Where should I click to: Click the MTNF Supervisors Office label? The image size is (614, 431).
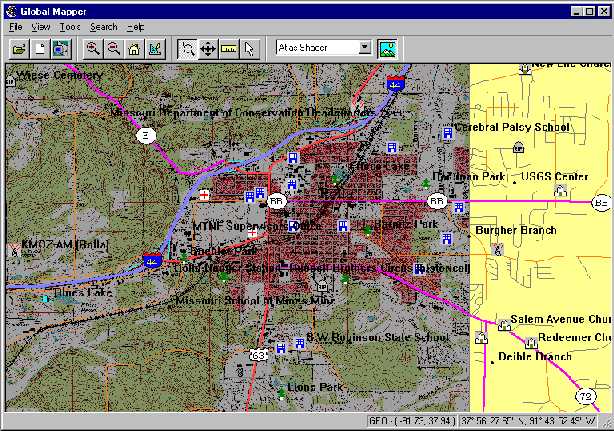click(257, 226)
